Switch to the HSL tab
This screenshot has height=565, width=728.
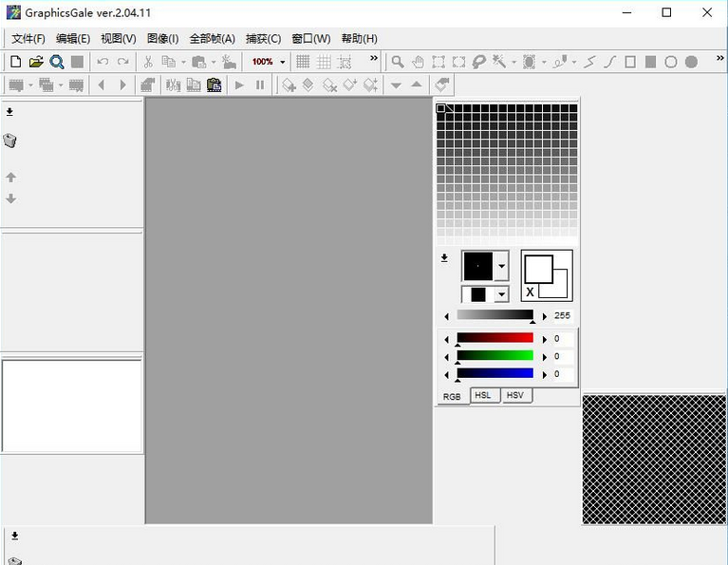pyautogui.click(x=483, y=395)
